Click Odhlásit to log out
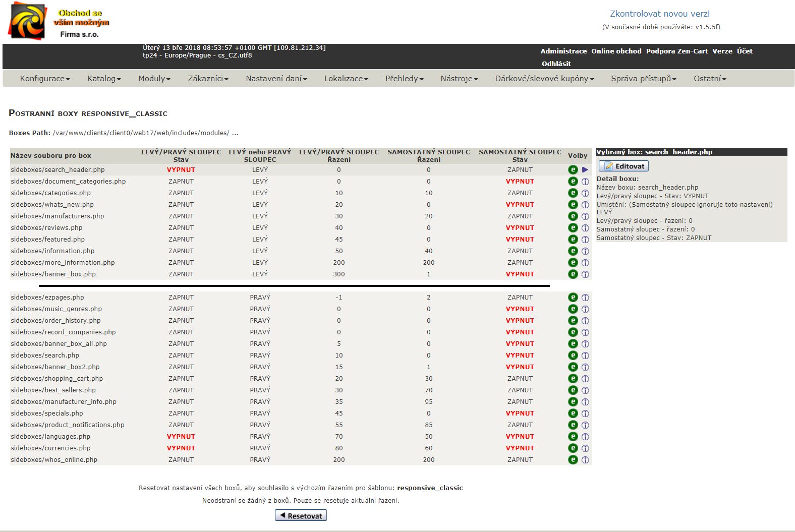Screen dimensions: 795x532 click(x=556, y=64)
